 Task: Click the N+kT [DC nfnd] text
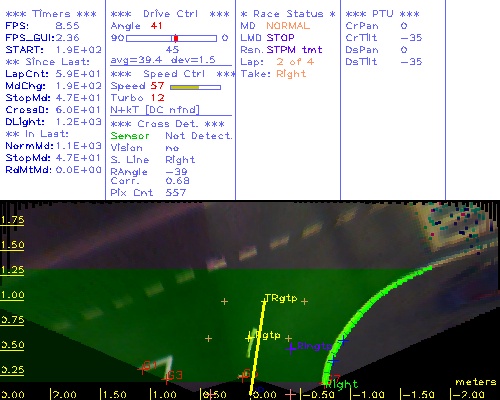[155, 110]
